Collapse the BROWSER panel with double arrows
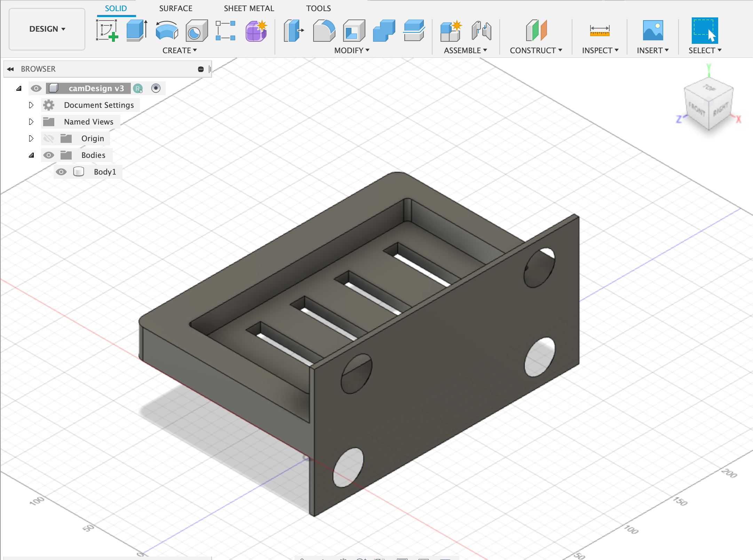This screenshot has width=753, height=560. (x=10, y=69)
